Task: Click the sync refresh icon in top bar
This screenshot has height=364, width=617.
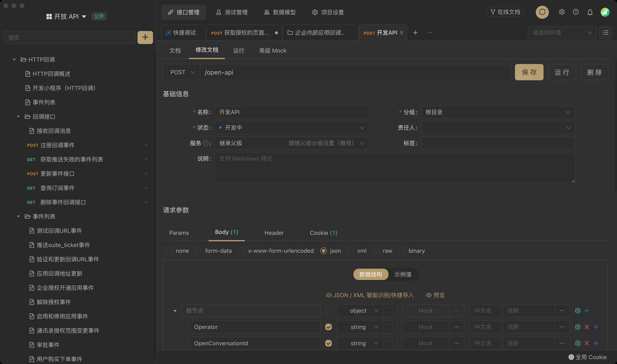Action: [542, 12]
